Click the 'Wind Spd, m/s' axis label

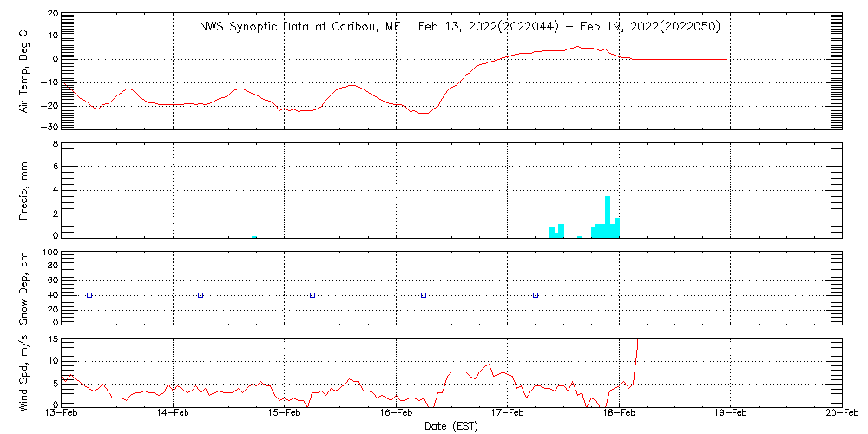pos(23,375)
